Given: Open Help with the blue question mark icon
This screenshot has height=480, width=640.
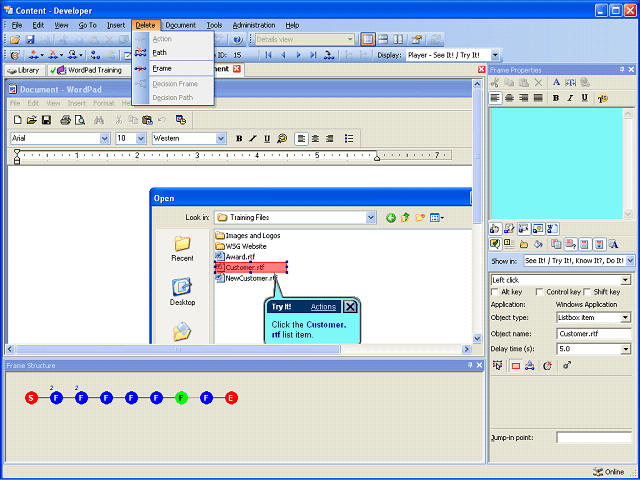Looking at the screenshot, I should tap(238, 40).
